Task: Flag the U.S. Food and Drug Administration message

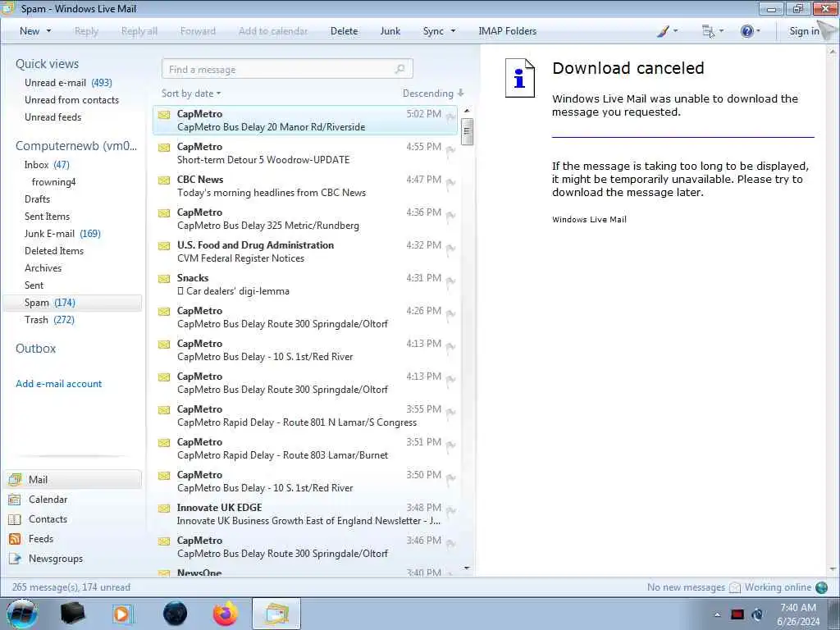Action: pyautogui.click(x=450, y=249)
